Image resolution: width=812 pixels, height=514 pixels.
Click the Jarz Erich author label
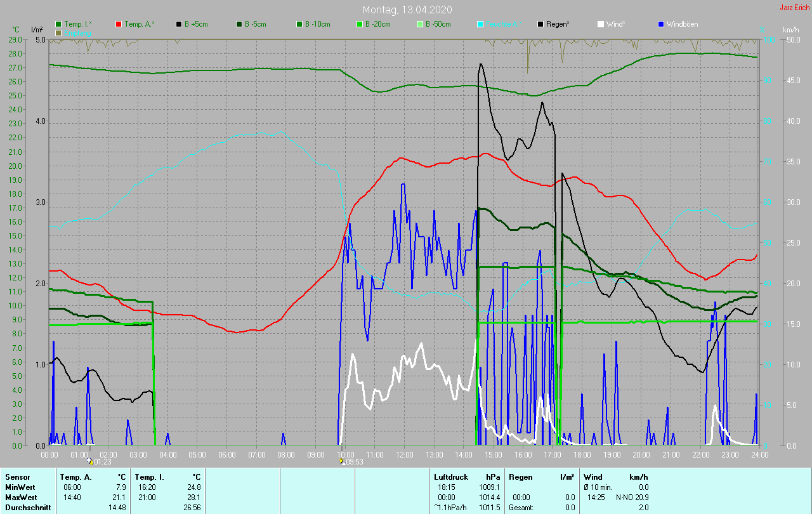tap(794, 8)
